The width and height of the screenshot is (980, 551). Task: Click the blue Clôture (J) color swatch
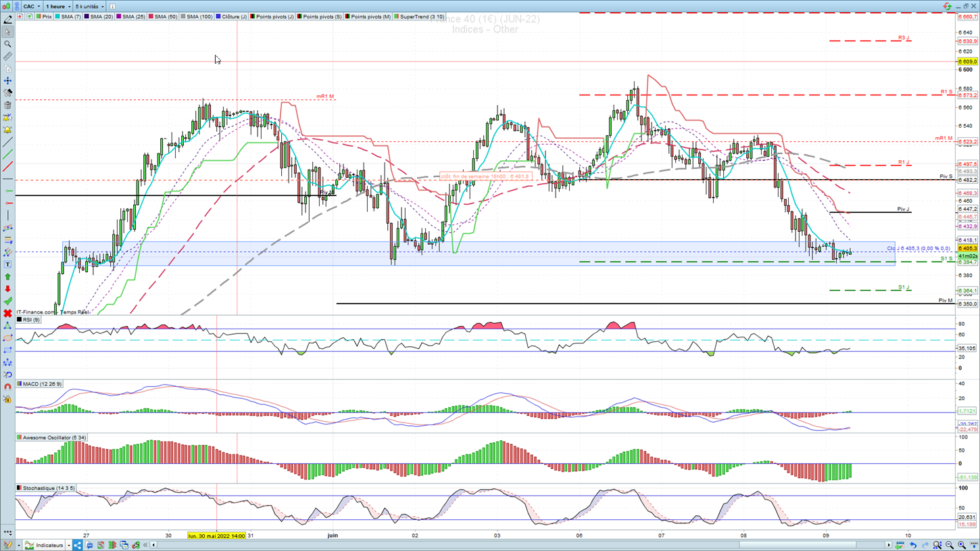[x=218, y=16]
